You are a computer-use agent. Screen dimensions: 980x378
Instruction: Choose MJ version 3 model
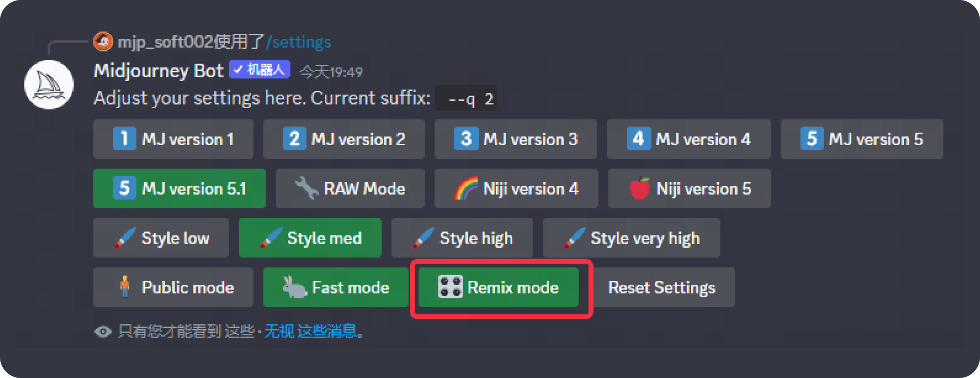click(515, 139)
